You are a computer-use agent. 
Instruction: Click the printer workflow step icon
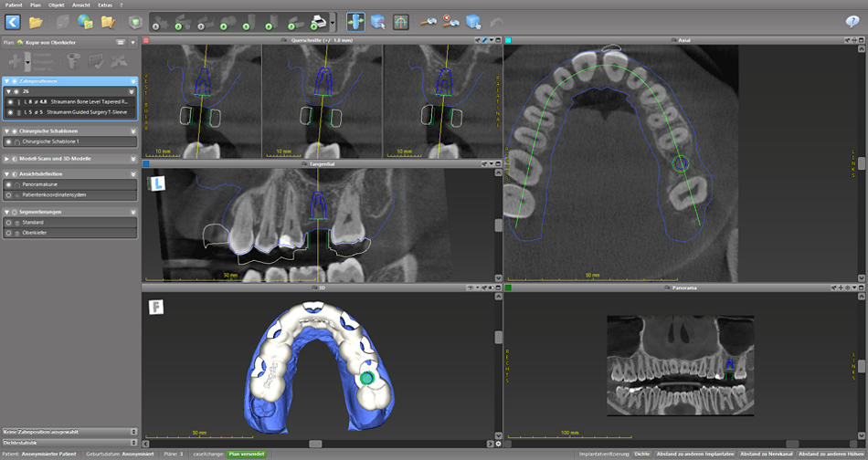pos(319,23)
